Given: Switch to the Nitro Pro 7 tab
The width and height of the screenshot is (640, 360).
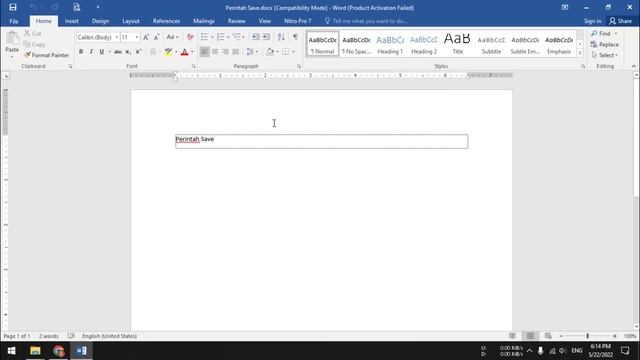Looking at the screenshot, I should (298, 21).
